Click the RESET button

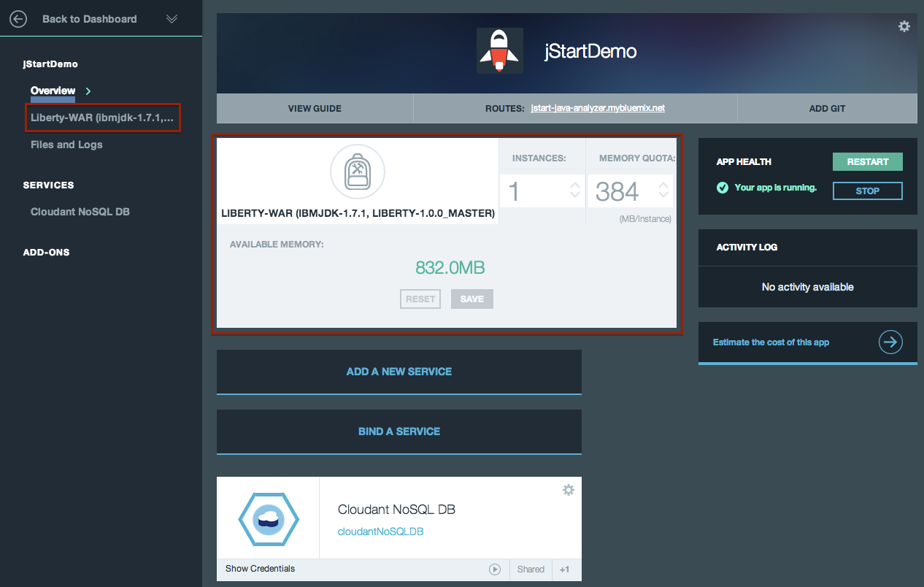tap(420, 299)
